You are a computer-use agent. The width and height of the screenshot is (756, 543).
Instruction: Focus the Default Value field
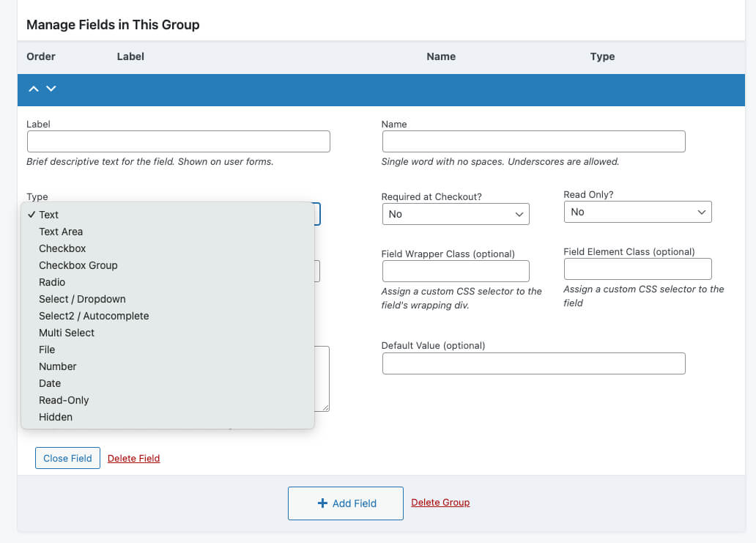[534, 363]
